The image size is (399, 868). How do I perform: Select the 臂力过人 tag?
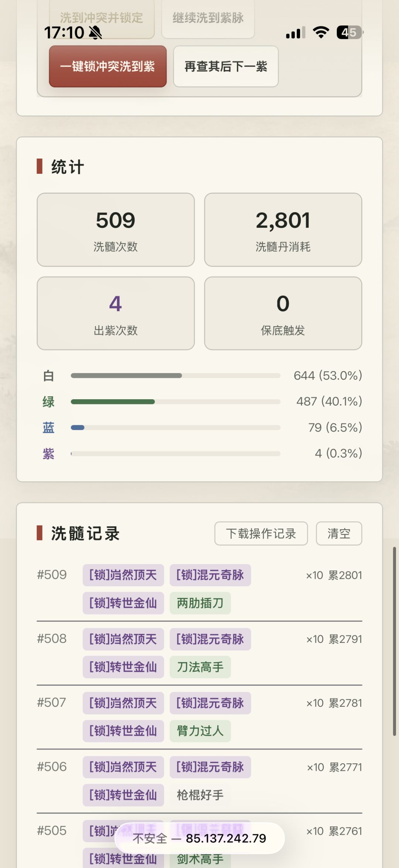click(x=200, y=731)
